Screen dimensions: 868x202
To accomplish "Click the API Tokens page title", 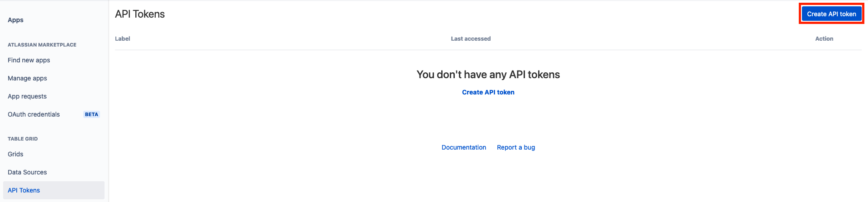I will click(x=140, y=14).
